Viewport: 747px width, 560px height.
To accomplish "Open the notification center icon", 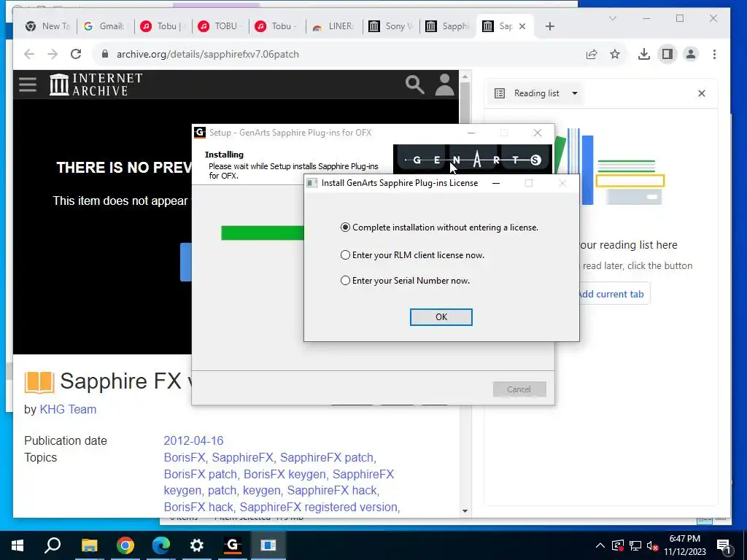I will pos(724,546).
